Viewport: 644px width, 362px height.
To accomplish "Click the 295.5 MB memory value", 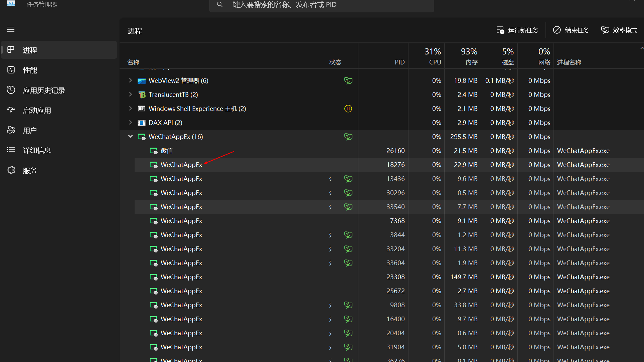I will click(464, 137).
